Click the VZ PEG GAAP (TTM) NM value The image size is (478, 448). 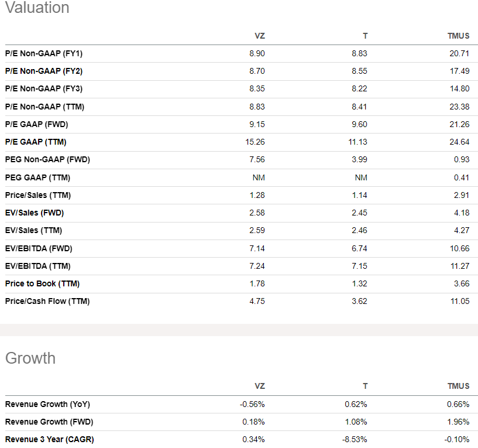(x=259, y=177)
